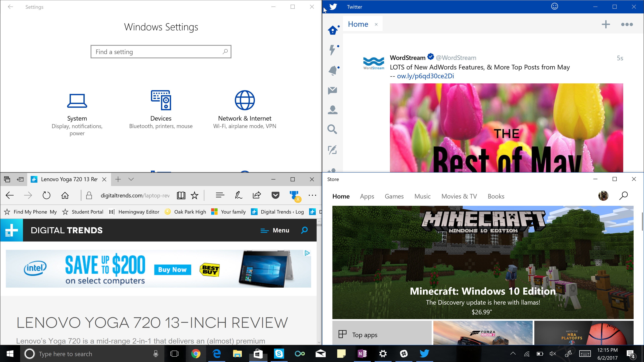The image size is (644, 362).
Task: Open Twitter search magnifier in sidebar
Action: [x=332, y=129]
